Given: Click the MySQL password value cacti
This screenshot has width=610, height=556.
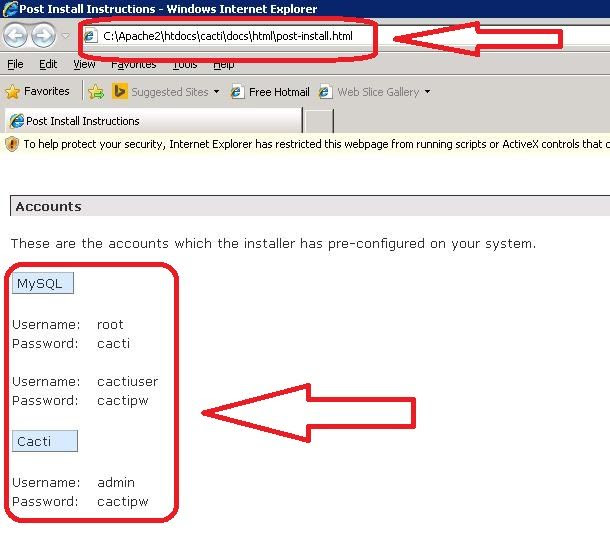Looking at the screenshot, I should click(113, 343).
